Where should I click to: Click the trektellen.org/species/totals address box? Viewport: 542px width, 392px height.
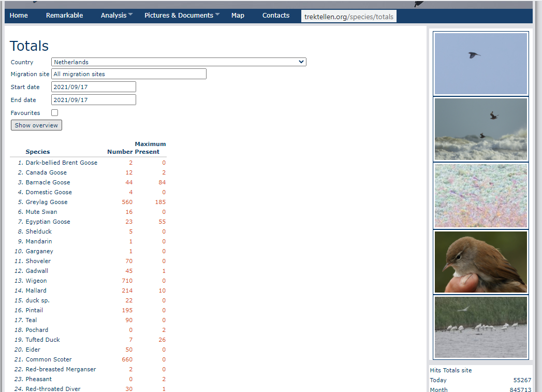348,16
